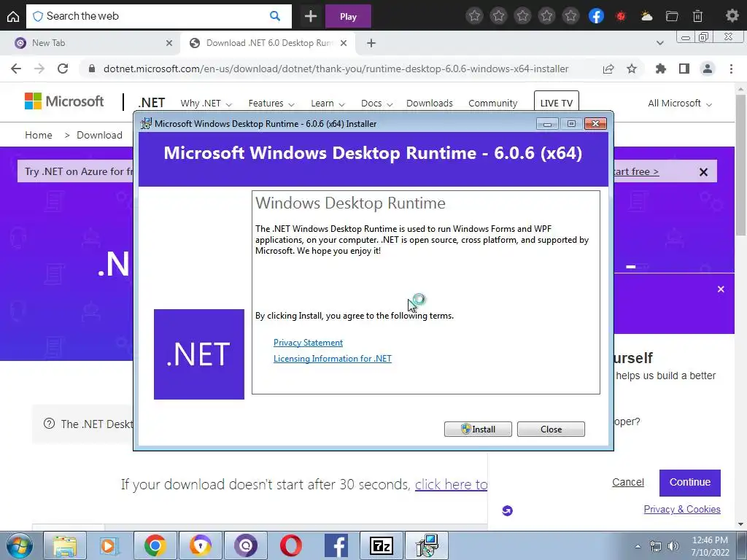This screenshot has width=747, height=560.
Task: Click the Close button in the installer
Action: point(551,429)
